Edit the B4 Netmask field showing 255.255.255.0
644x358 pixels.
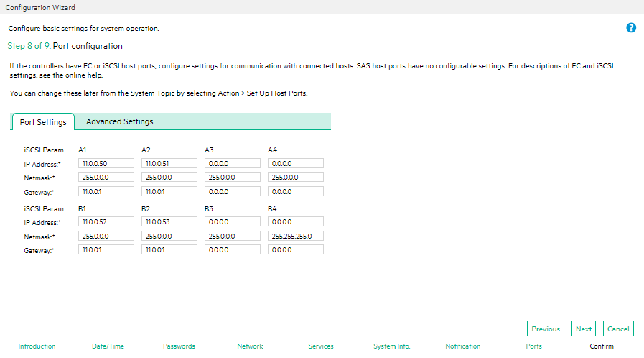[296, 236]
